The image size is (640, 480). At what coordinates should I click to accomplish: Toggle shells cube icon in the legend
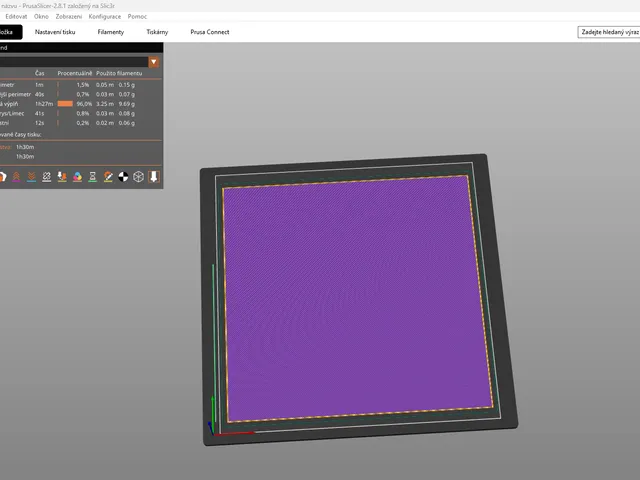point(138,177)
